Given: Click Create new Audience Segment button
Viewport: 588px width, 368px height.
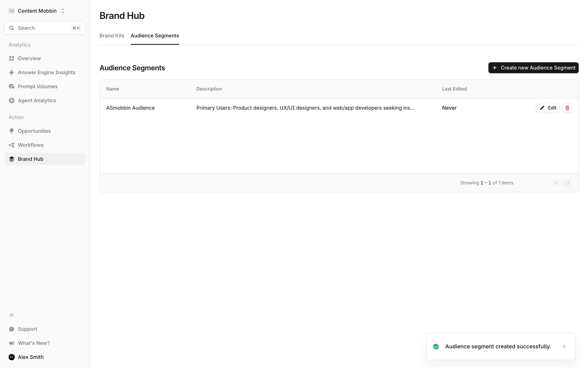Looking at the screenshot, I should 533,68.
